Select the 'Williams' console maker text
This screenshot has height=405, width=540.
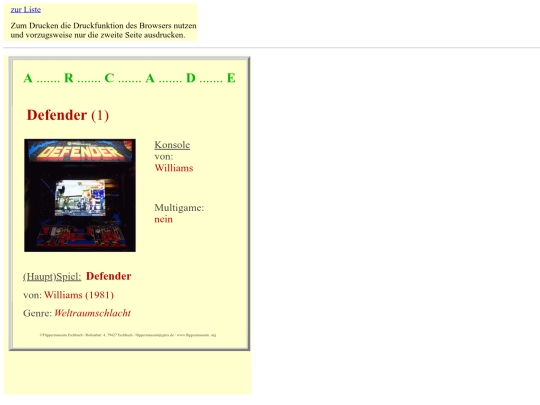[x=174, y=168]
